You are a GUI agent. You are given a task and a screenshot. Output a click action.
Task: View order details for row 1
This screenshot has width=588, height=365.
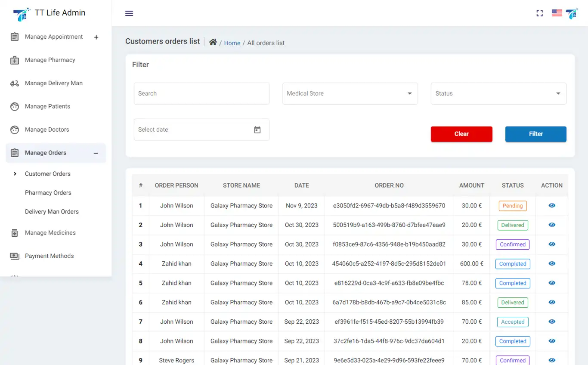[x=552, y=206]
